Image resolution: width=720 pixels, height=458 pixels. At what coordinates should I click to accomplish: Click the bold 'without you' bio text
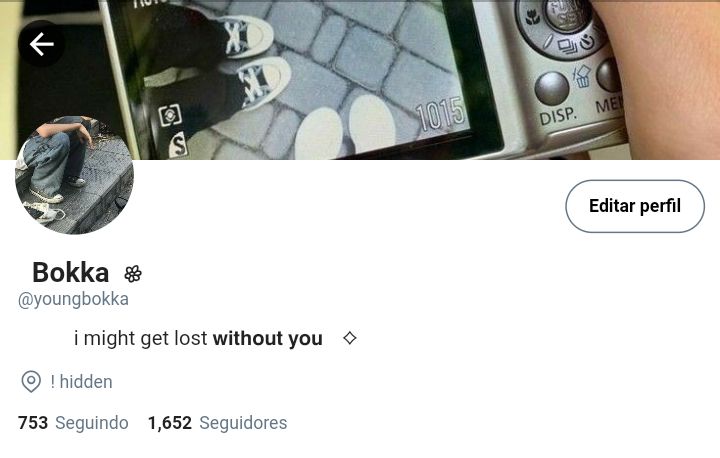pyautogui.click(x=268, y=339)
